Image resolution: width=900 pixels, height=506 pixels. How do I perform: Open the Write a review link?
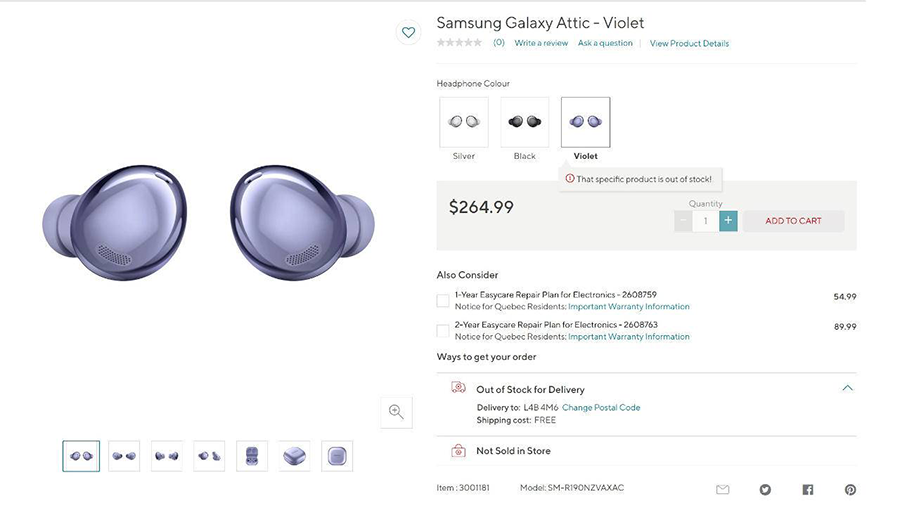click(541, 43)
